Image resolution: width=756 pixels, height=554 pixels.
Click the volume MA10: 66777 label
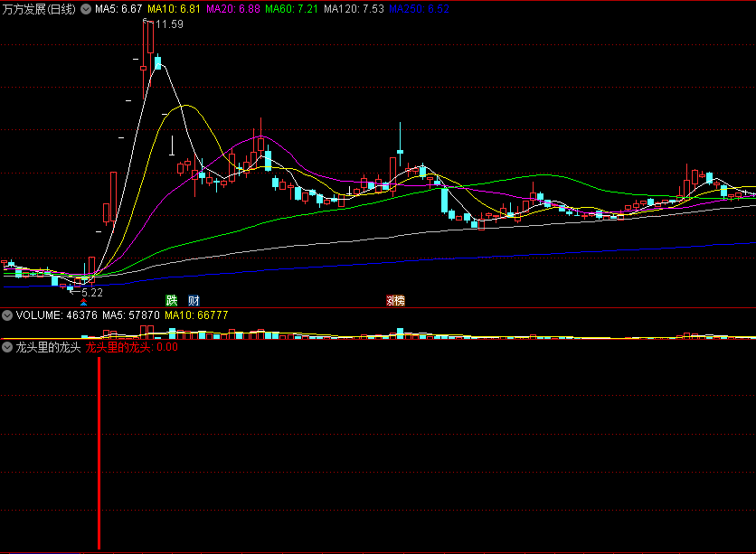196,315
